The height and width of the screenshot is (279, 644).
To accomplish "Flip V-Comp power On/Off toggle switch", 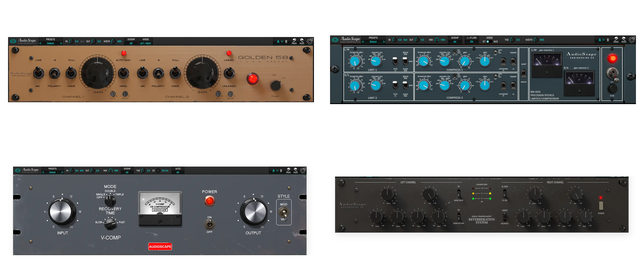I will click(x=209, y=224).
